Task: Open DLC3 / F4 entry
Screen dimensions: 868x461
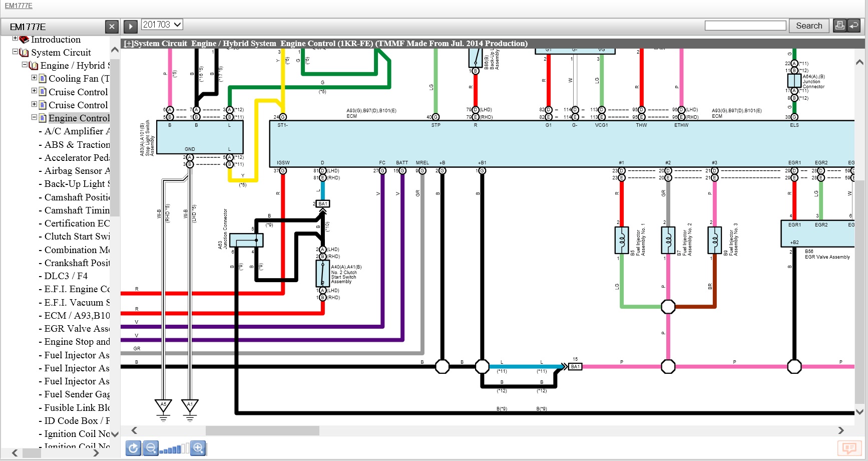Action: [66, 276]
